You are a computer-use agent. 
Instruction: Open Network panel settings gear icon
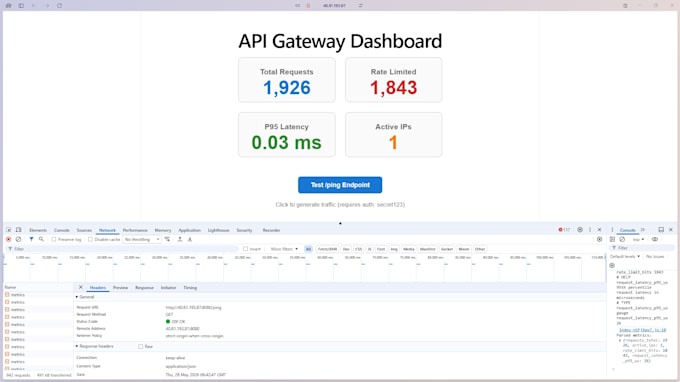pyautogui.click(x=599, y=239)
